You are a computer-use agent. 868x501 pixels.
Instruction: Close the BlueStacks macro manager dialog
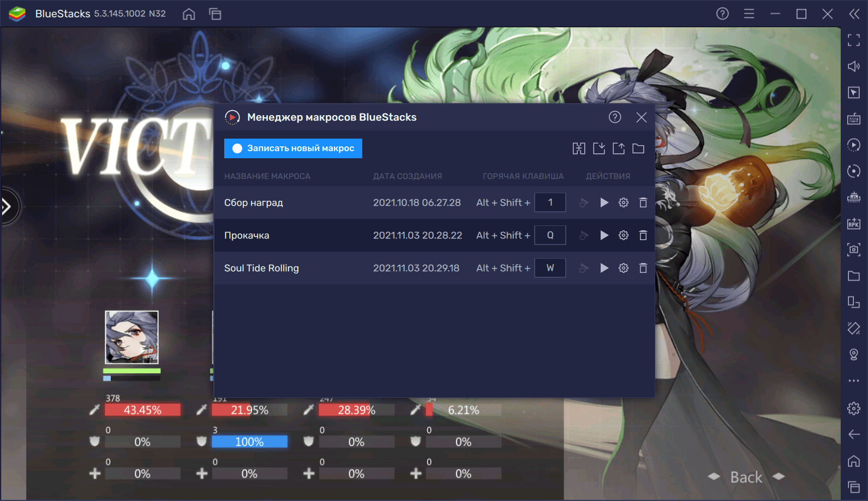click(642, 117)
